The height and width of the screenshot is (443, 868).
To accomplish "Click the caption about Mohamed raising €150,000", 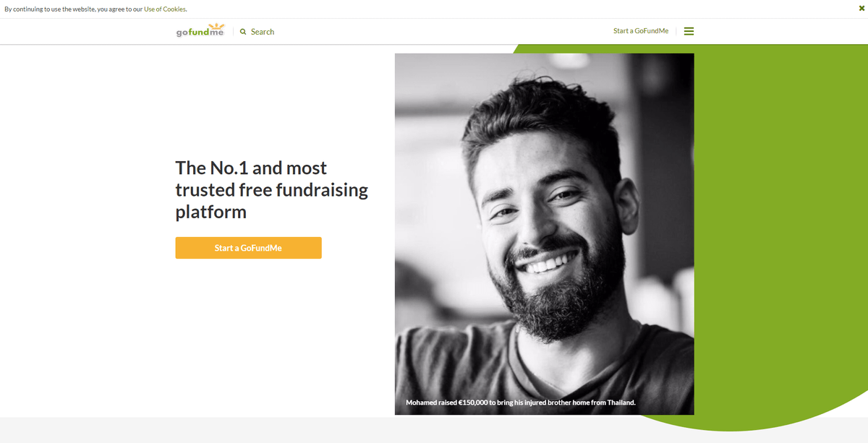I will pyautogui.click(x=521, y=403).
